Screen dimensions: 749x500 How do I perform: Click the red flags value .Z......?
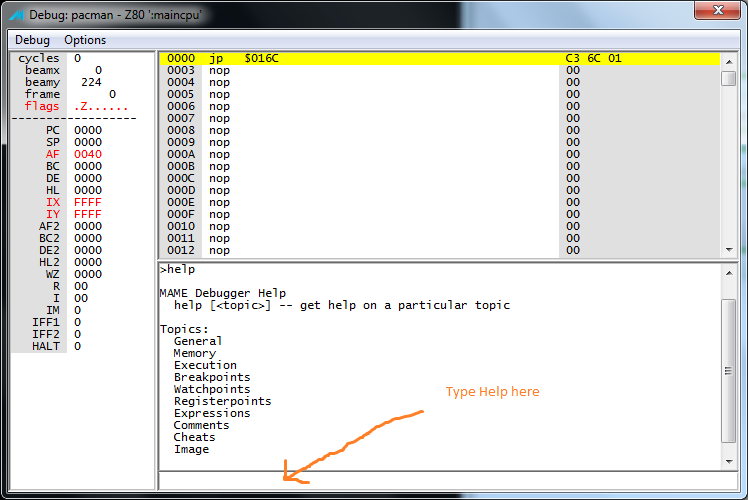point(101,106)
